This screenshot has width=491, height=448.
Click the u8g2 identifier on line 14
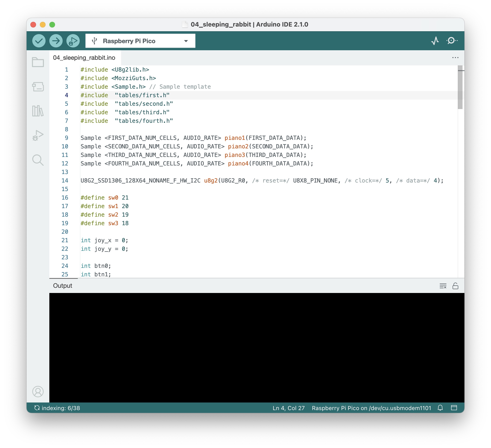[x=211, y=181]
